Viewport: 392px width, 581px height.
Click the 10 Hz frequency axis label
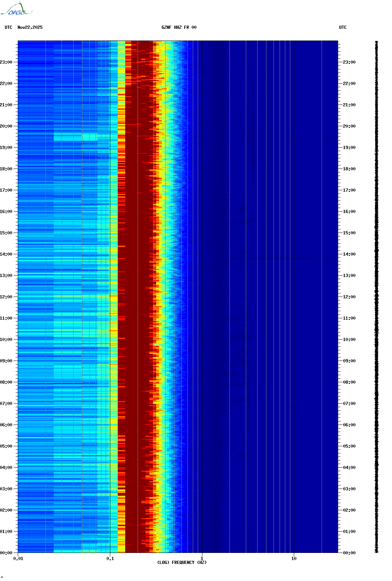coord(294,558)
